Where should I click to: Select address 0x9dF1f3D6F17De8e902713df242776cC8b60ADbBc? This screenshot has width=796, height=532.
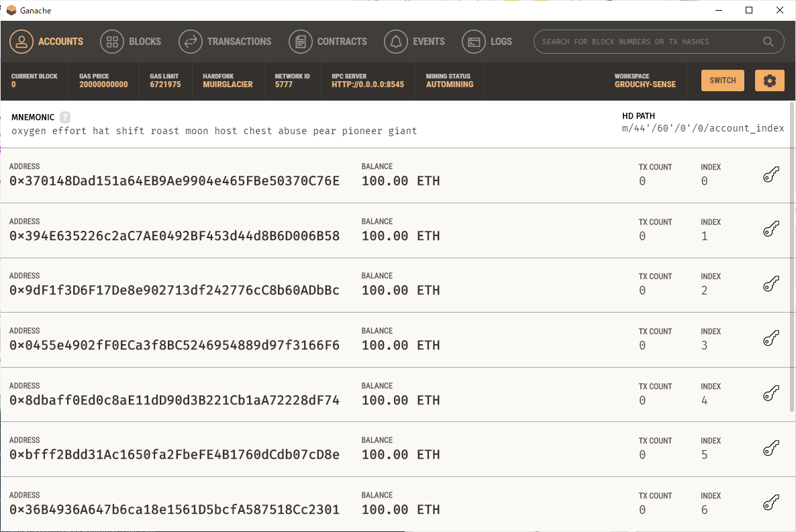click(x=174, y=290)
